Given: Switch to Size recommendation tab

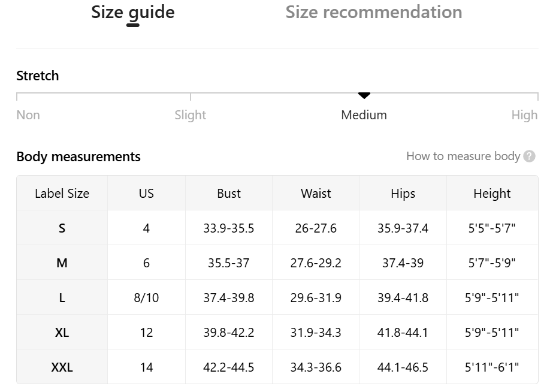Looking at the screenshot, I should point(373,12).
